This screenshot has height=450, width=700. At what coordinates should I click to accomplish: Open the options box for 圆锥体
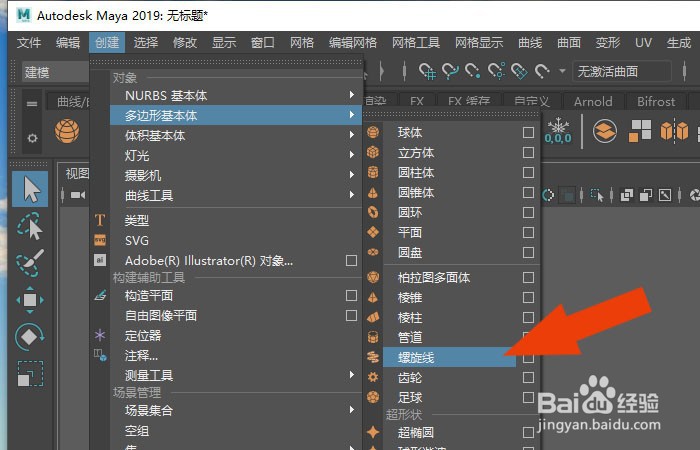(x=528, y=192)
